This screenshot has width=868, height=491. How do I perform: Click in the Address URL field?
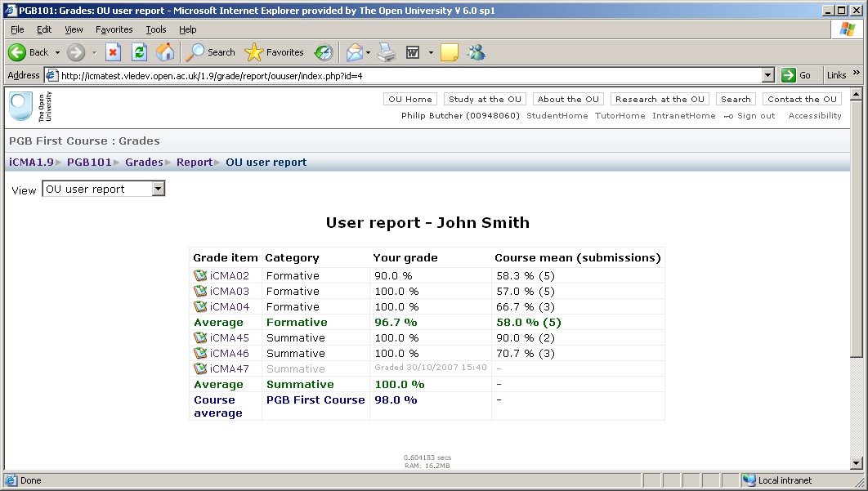[x=409, y=75]
